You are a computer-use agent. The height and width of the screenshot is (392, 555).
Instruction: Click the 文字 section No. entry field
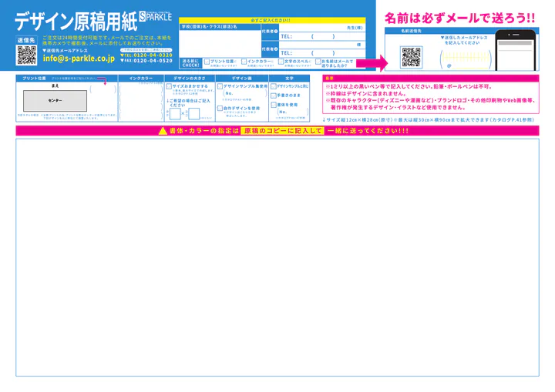[x=293, y=112]
